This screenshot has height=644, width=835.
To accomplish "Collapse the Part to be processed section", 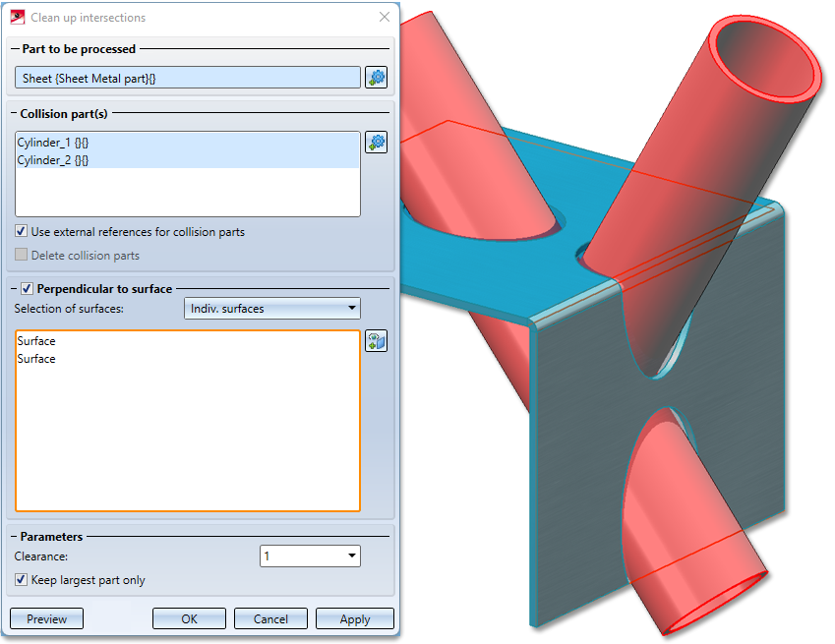I will [15, 49].
